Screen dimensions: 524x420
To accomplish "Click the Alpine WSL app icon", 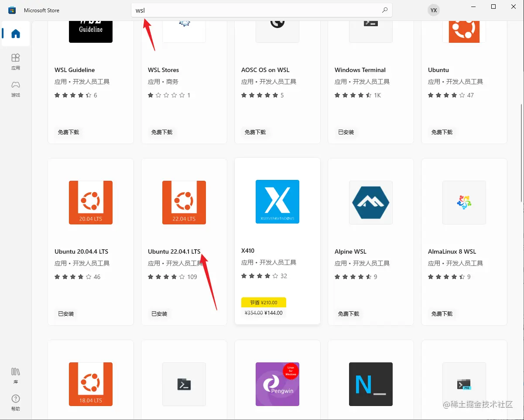I will click(x=371, y=203).
